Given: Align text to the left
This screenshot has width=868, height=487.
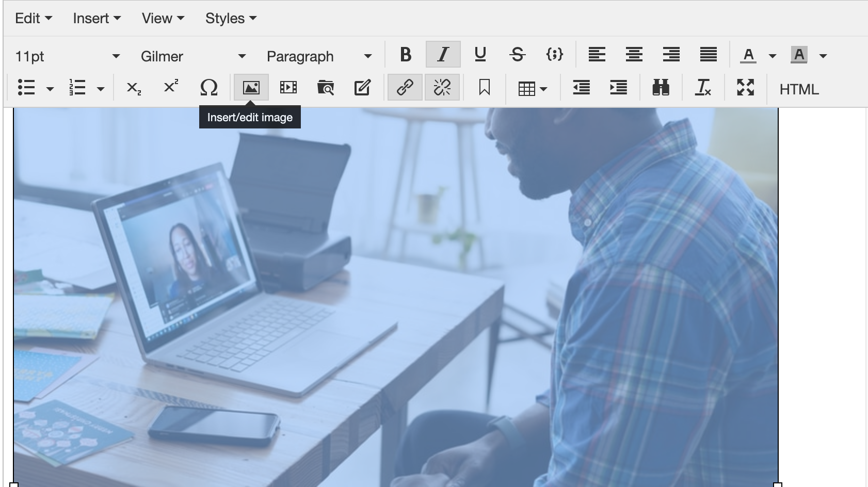Looking at the screenshot, I should point(597,55).
